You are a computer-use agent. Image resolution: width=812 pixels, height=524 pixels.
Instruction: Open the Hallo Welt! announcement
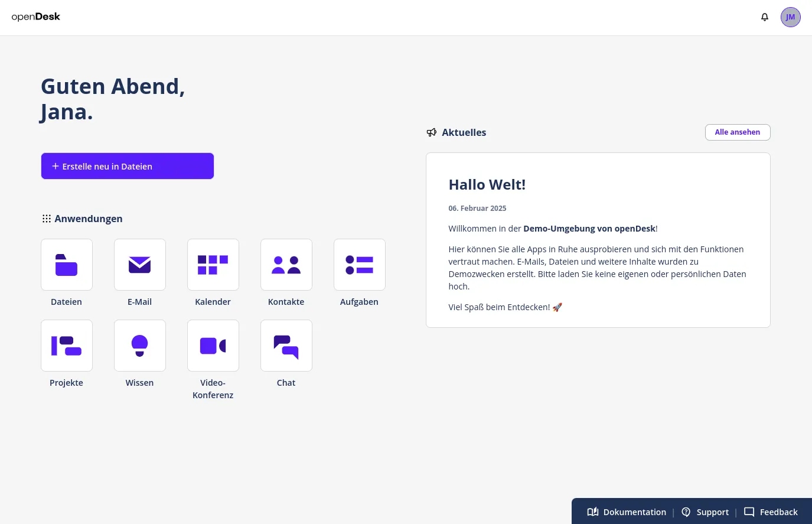click(x=487, y=184)
